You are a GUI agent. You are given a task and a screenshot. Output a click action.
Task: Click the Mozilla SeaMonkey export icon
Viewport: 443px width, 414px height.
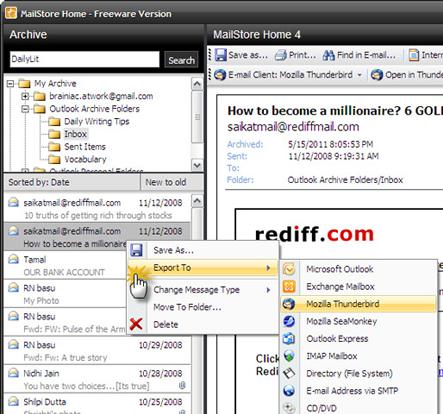(x=289, y=321)
